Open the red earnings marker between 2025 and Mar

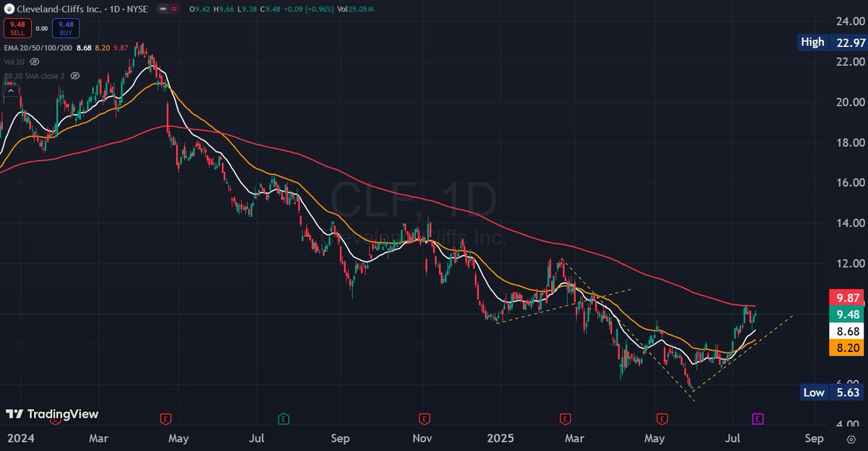[565, 418]
